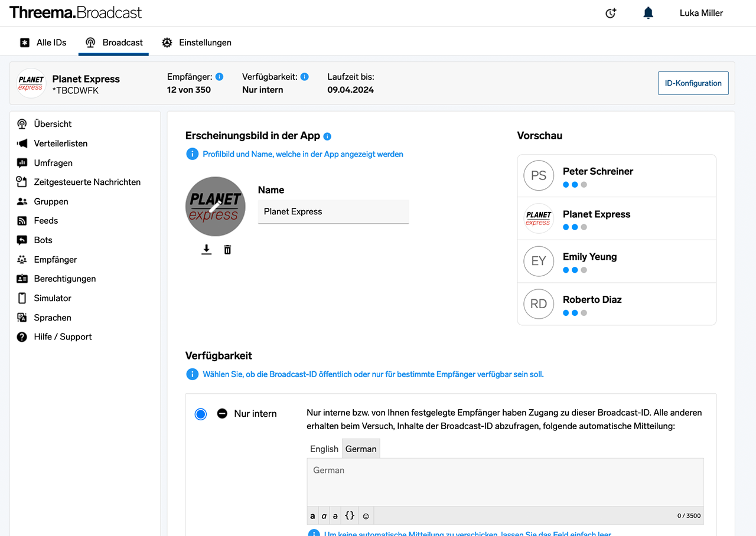
Task: Click the Planet Express logo in ID header
Action: 31,83
